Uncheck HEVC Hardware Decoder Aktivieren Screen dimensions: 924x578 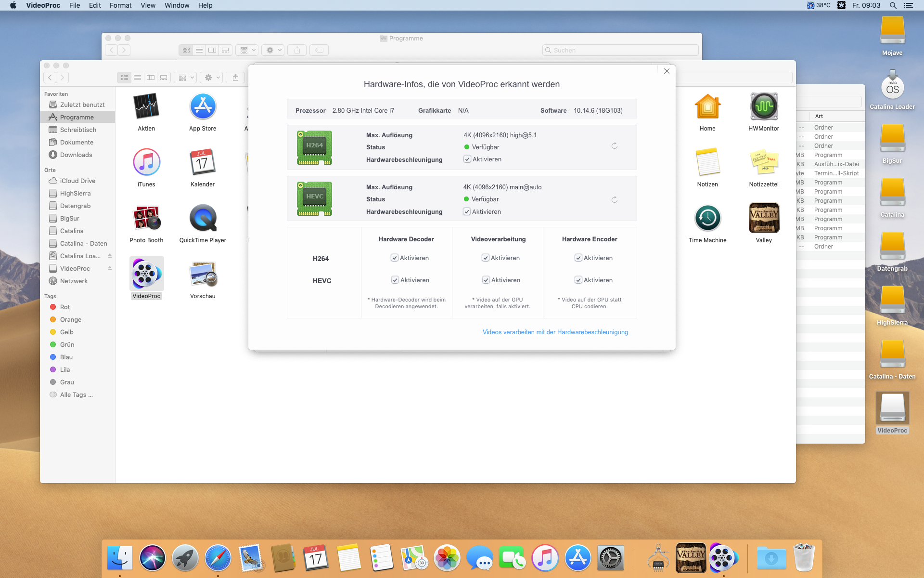(x=395, y=280)
